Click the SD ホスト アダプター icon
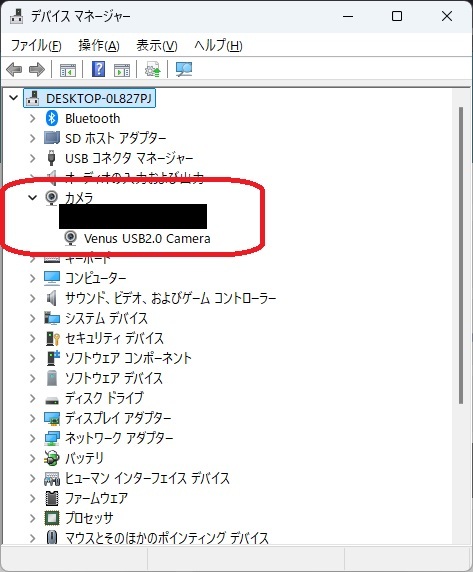This screenshot has height=572, width=473. click(51, 138)
